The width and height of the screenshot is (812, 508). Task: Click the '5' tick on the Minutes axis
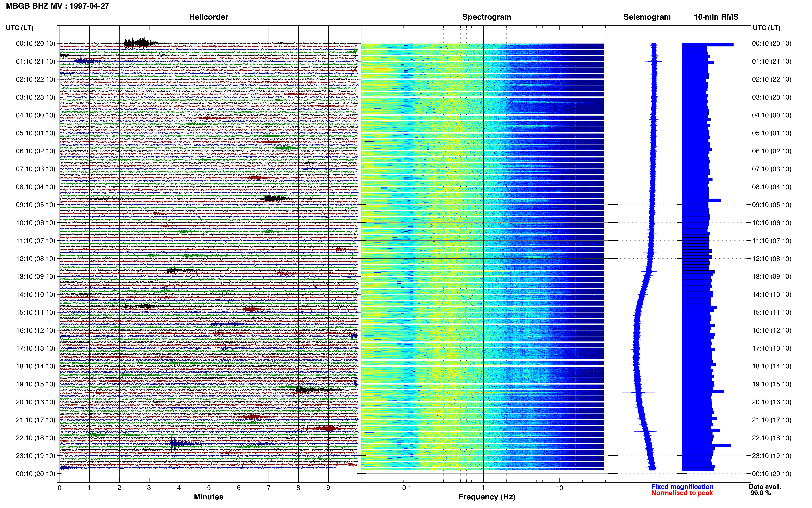(x=209, y=488)
